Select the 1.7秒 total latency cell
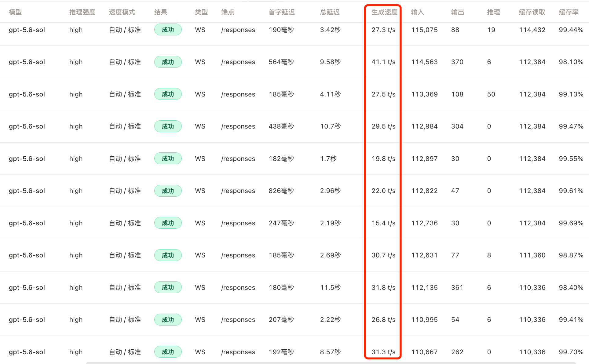This screenshot has height=364, width=589. [x=328, y=159]
